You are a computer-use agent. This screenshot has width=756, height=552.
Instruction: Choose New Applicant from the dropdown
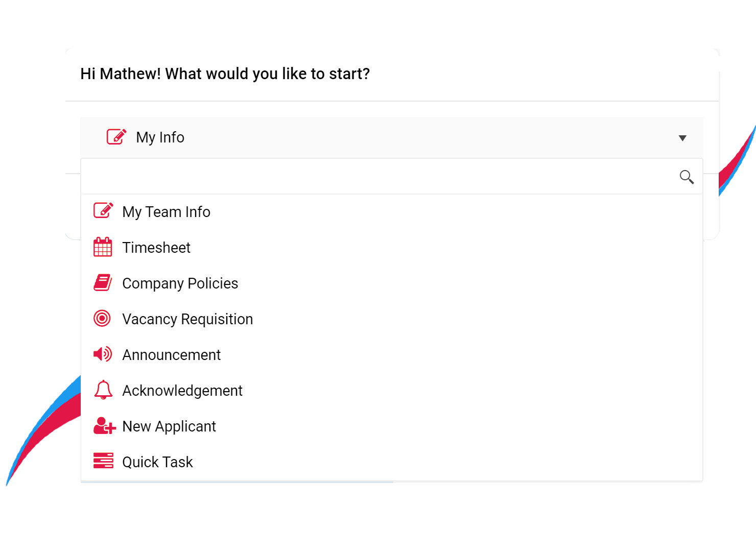point(169,426)
